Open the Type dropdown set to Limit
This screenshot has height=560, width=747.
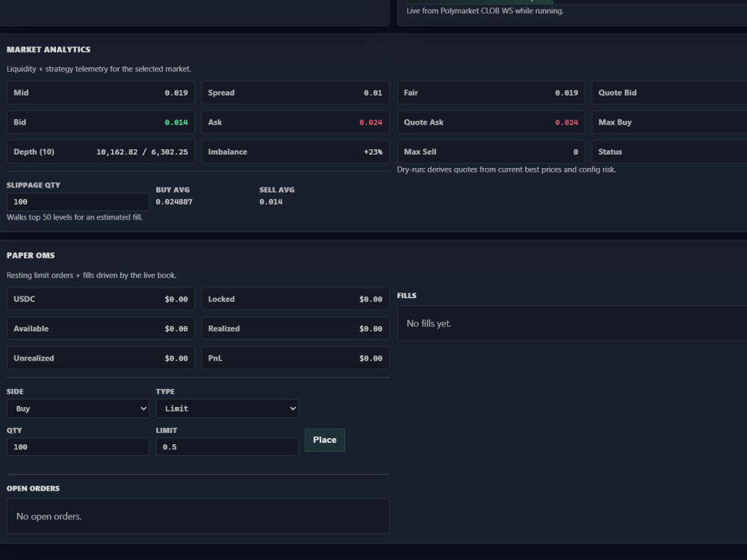227,408
